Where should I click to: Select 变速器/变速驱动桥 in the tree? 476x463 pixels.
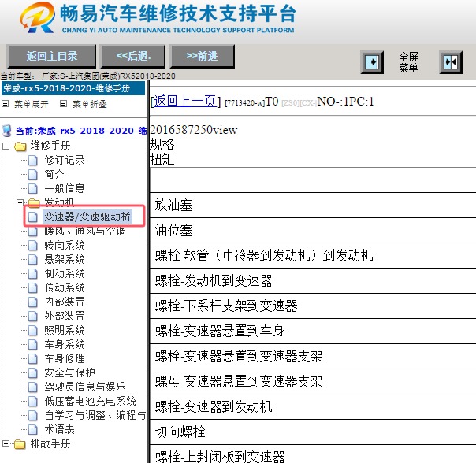point(87,217)
